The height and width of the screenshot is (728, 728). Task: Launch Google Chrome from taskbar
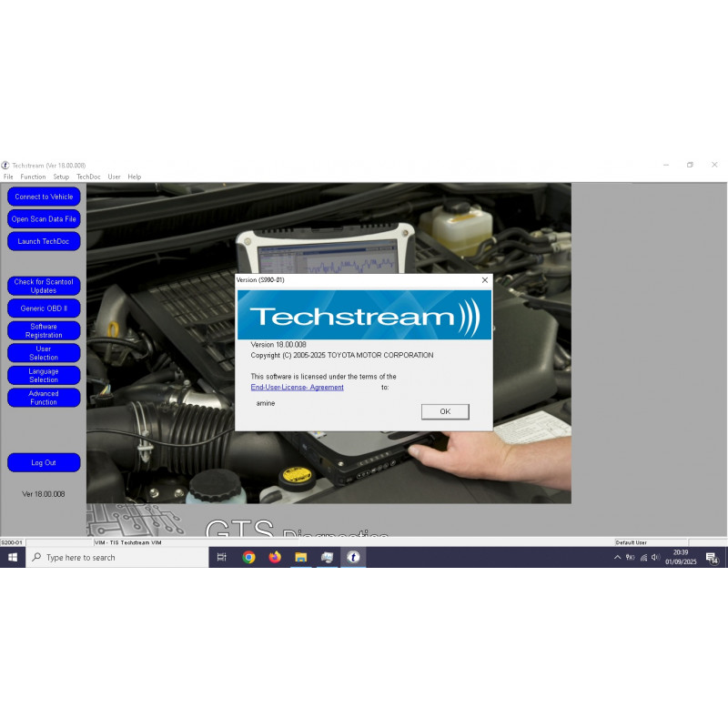(248, 557)
